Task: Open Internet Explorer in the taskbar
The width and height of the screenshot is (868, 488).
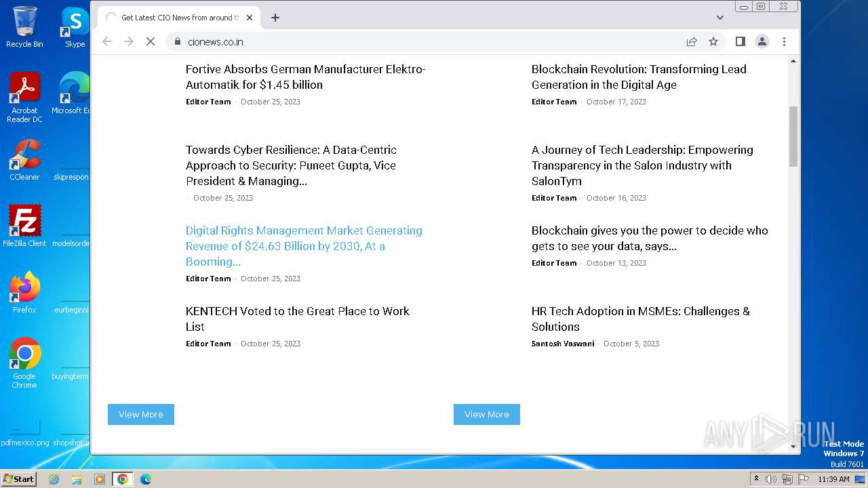Action: (x=54, y=479)
